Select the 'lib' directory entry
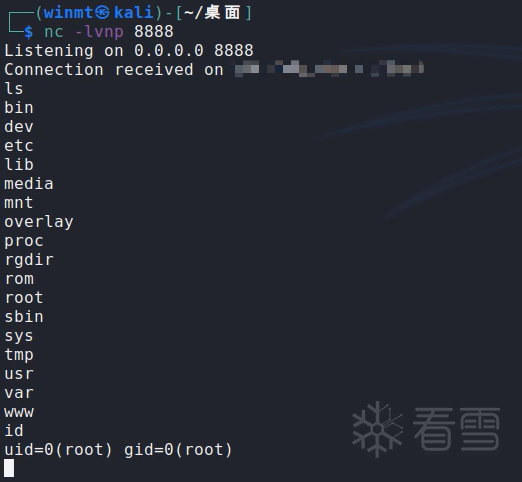This screenshot has height=482, width=522. point(19,165)
